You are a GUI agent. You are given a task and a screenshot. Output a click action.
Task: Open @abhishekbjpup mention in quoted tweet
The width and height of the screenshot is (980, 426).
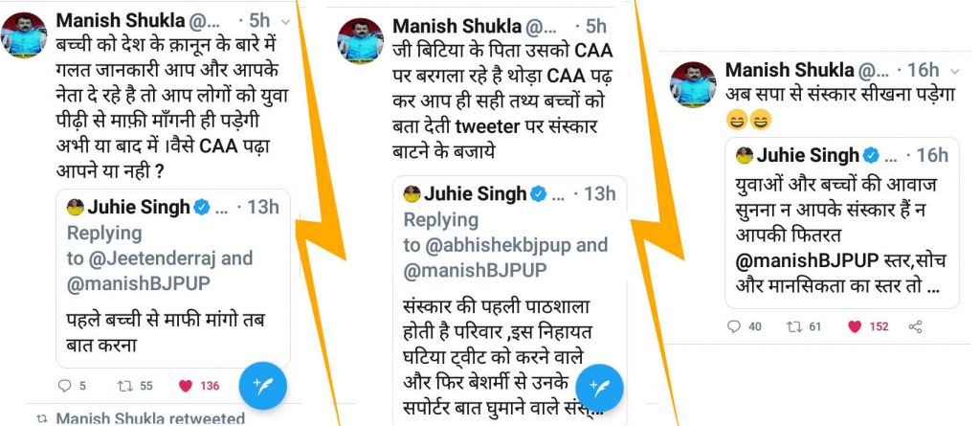click(x=498, y=245)
